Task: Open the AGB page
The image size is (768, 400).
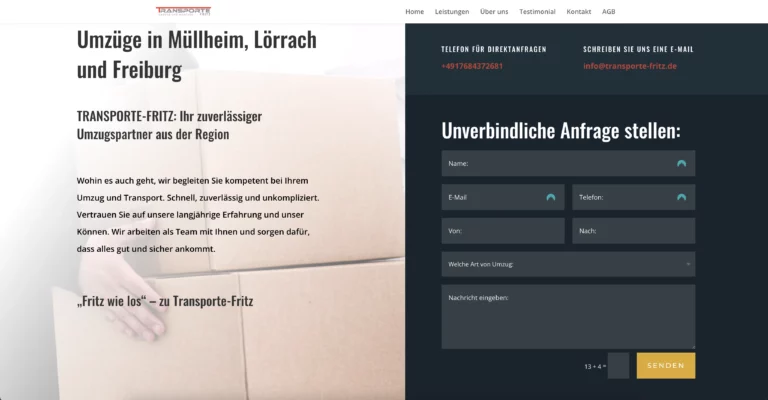Action: click(608, 12)
